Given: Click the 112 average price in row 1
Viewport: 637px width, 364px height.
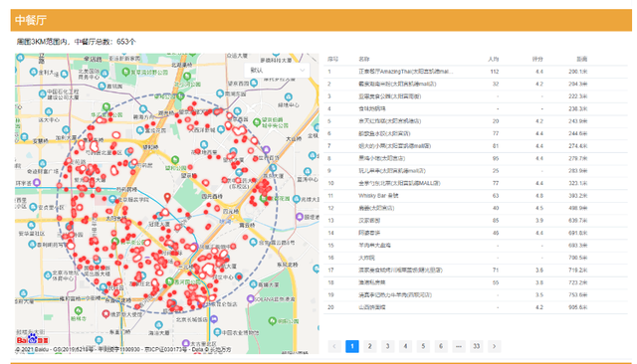Looking at the screenshot, I should click(x=495, y=72).
